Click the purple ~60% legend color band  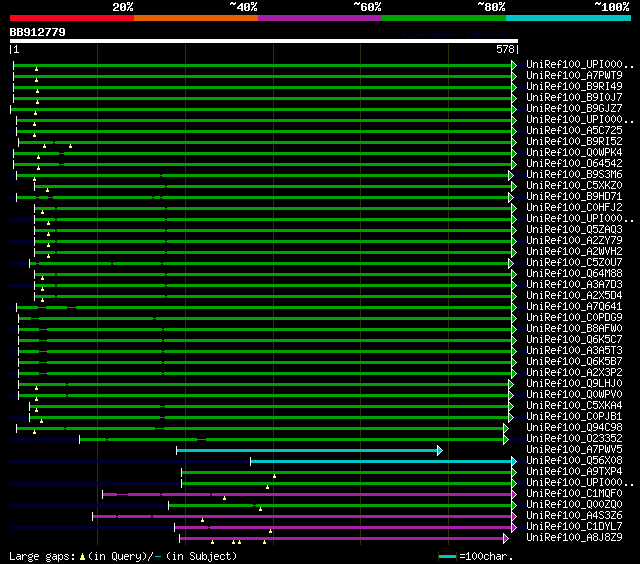[x=319, y=18]
